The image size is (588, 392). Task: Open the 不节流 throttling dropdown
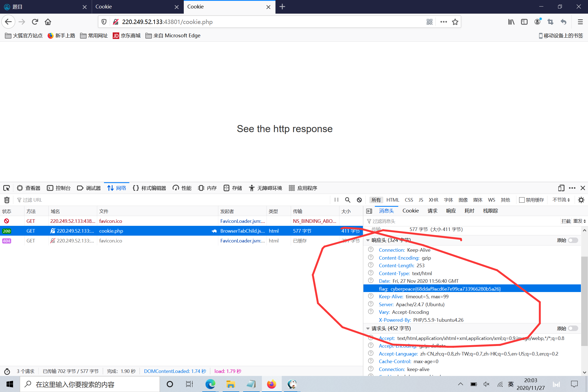[x=561, y=200]
